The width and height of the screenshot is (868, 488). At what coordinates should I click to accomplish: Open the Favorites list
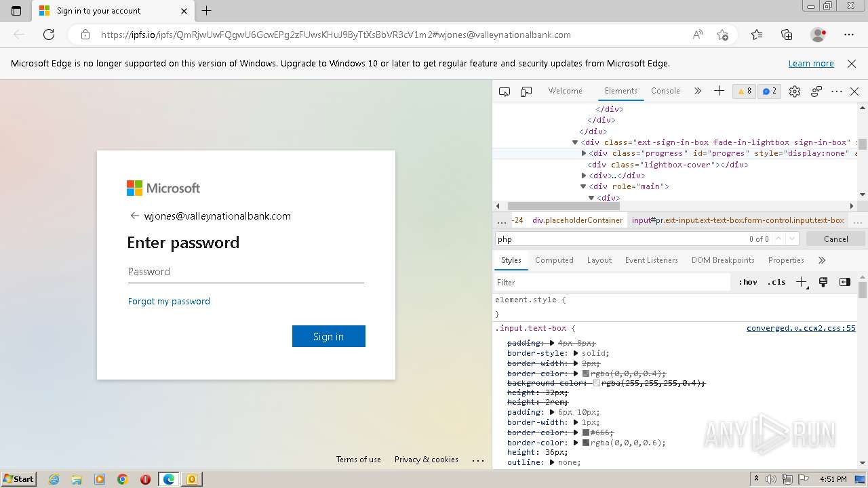[x=757, y=35]
